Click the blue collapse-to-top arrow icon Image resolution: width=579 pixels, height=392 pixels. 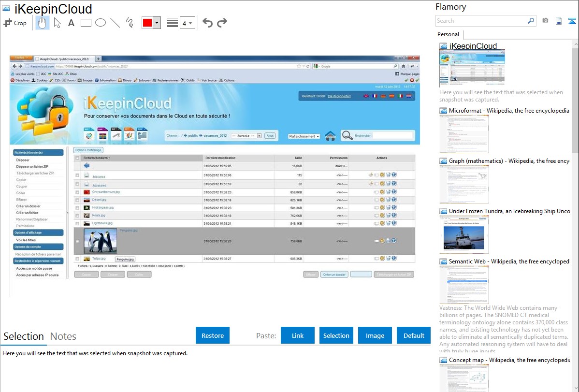[x=572, y=21]
